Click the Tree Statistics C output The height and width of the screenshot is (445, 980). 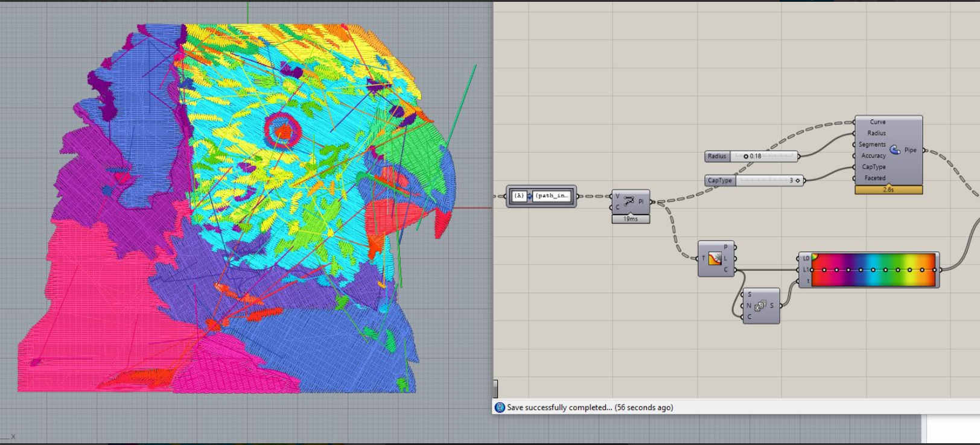[726, 270]
